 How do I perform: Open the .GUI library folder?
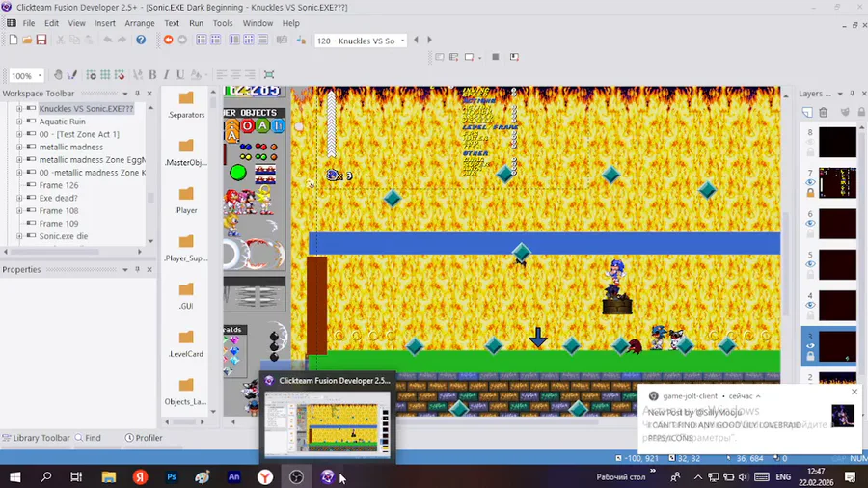coord(186,295)
